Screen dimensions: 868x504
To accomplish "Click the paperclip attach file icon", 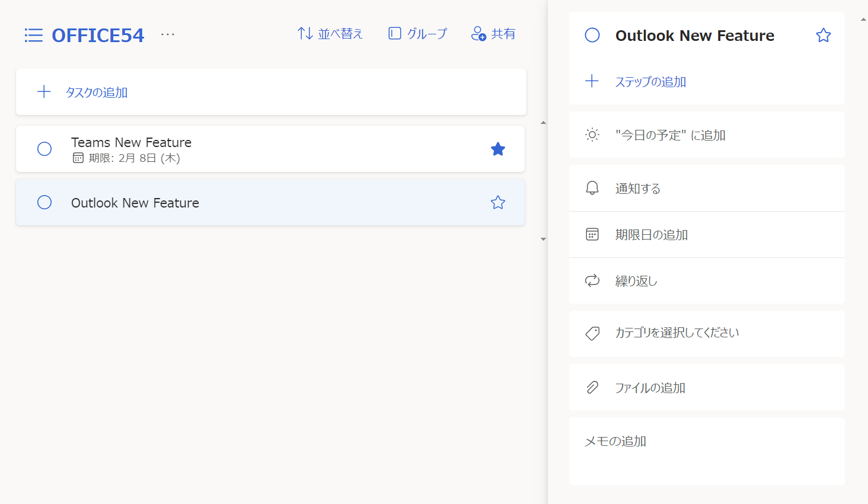I will [x=592, y=387].
